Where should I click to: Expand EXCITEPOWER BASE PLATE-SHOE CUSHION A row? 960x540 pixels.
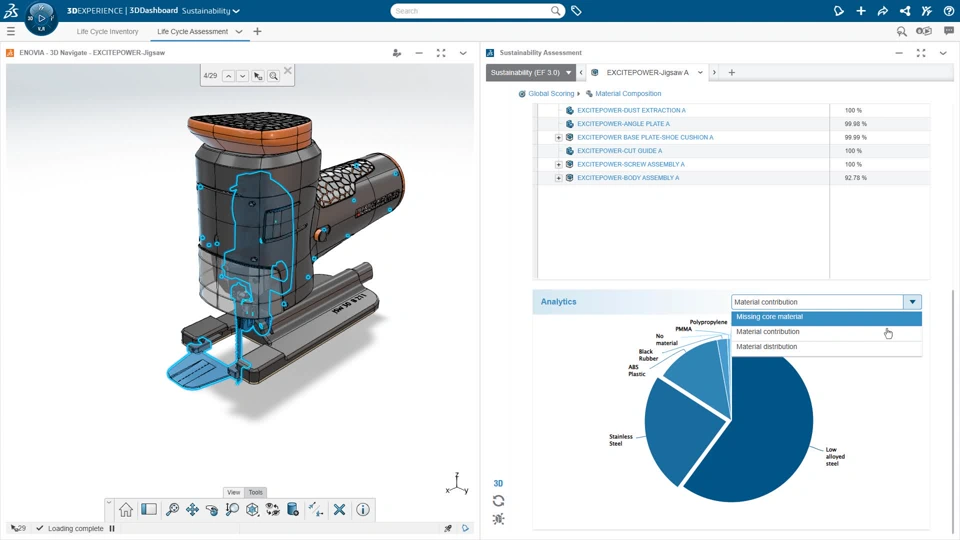(x=558, y=138)
